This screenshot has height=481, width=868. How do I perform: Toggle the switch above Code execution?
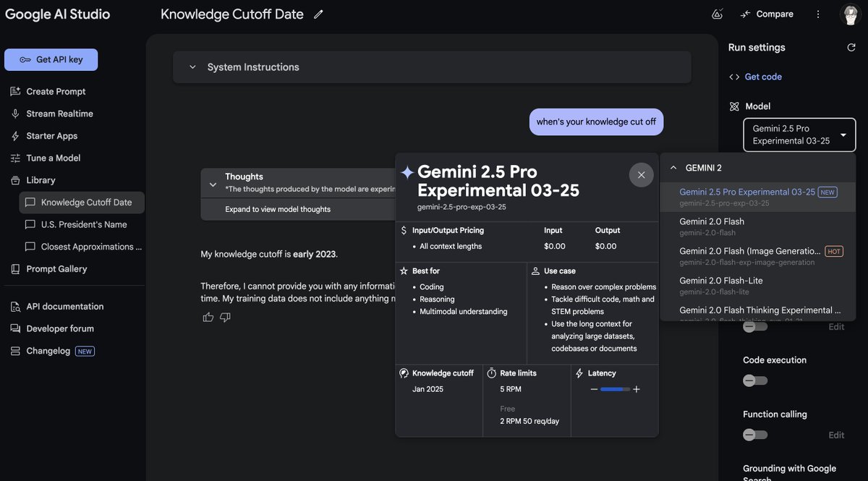click(755, 326)
